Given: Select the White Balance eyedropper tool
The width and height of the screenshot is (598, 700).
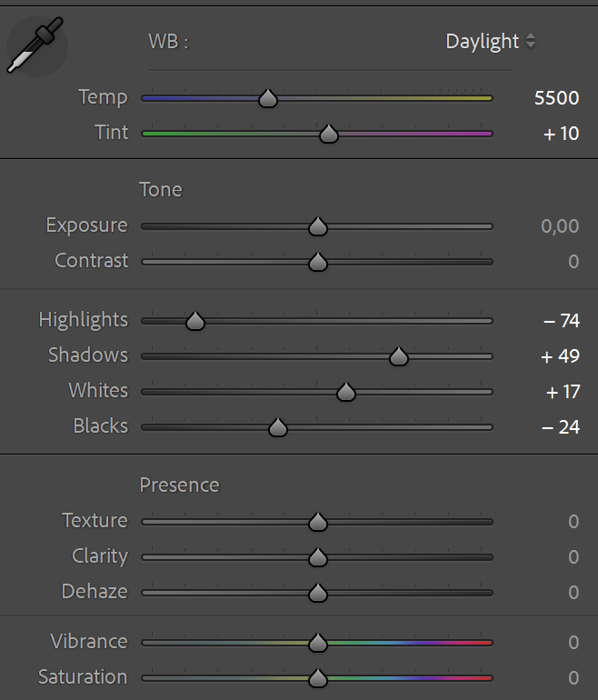Looking at the screenshot, I should 35,47.
